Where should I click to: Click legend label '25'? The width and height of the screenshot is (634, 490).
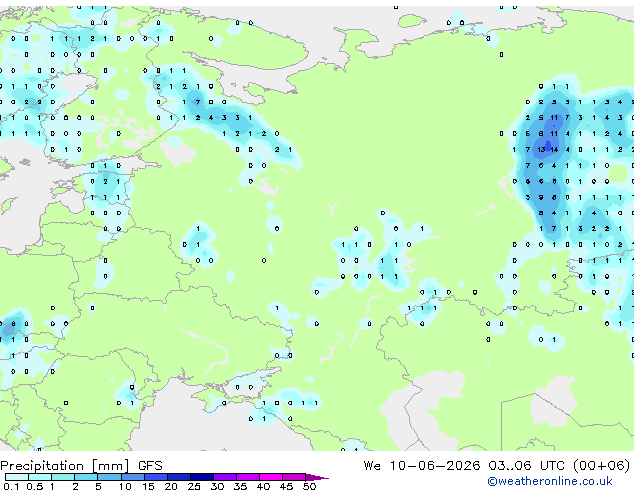pos(194,486)
